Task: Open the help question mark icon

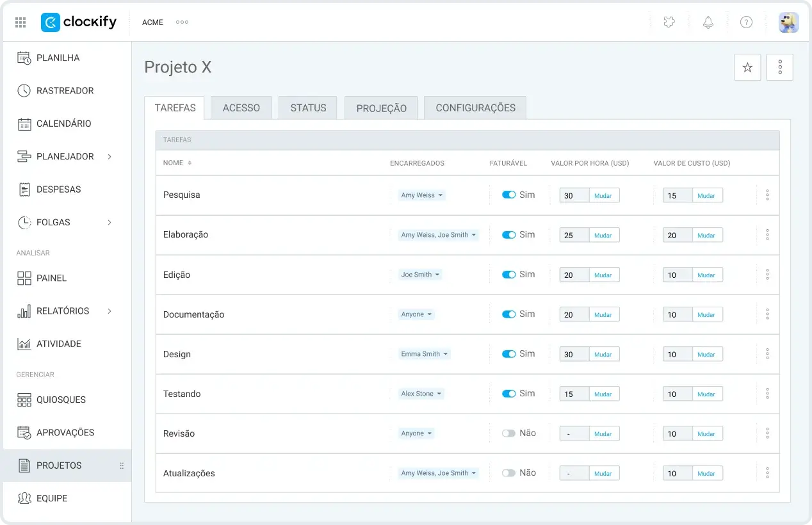Action: point(746,22)
